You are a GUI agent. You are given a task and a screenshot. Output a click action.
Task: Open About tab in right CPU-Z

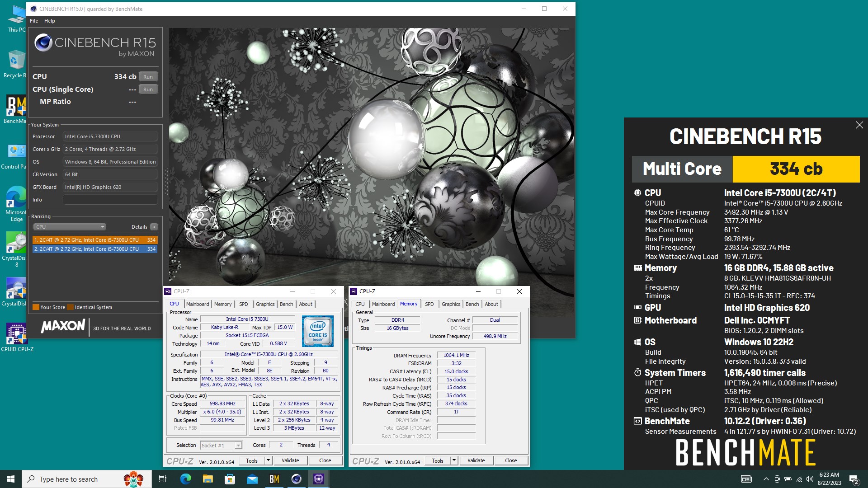pyautogui.click(x=491, y=304)
